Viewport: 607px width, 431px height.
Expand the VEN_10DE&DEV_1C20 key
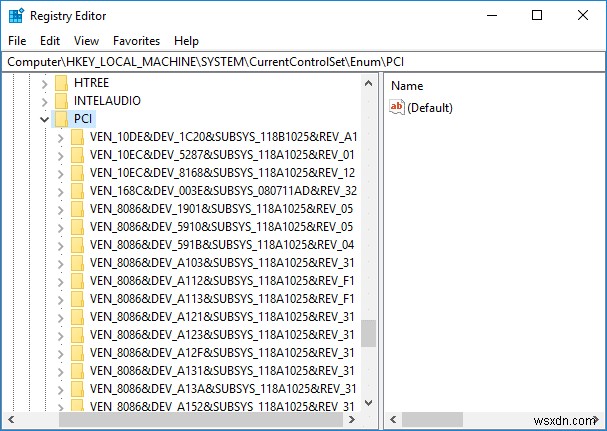[x=60, y=138]
